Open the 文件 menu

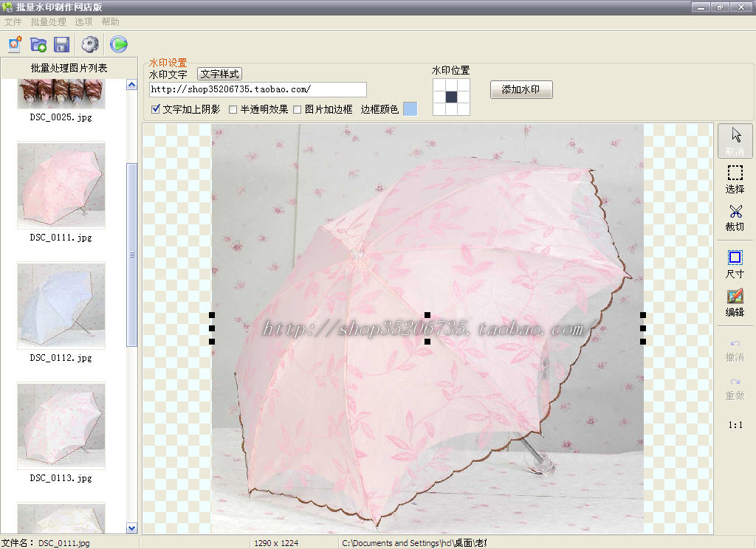click(x=13, y=21)
